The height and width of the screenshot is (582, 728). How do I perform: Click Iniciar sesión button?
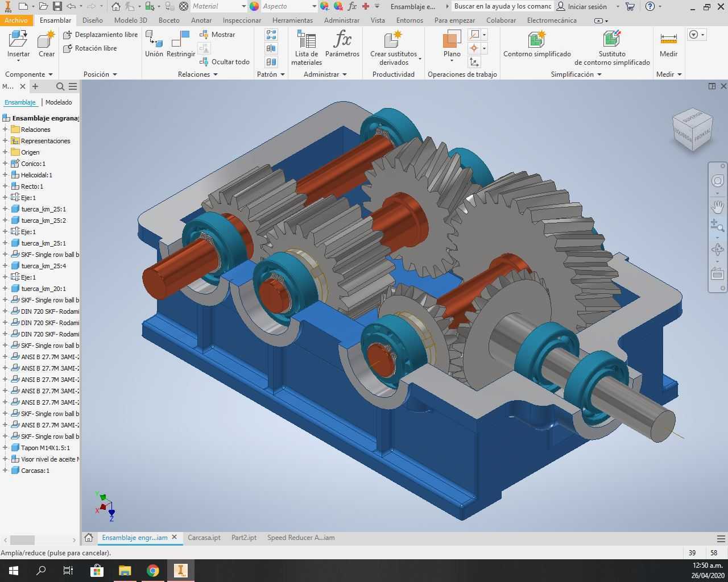pyautogui.click(x=582, y=6)
